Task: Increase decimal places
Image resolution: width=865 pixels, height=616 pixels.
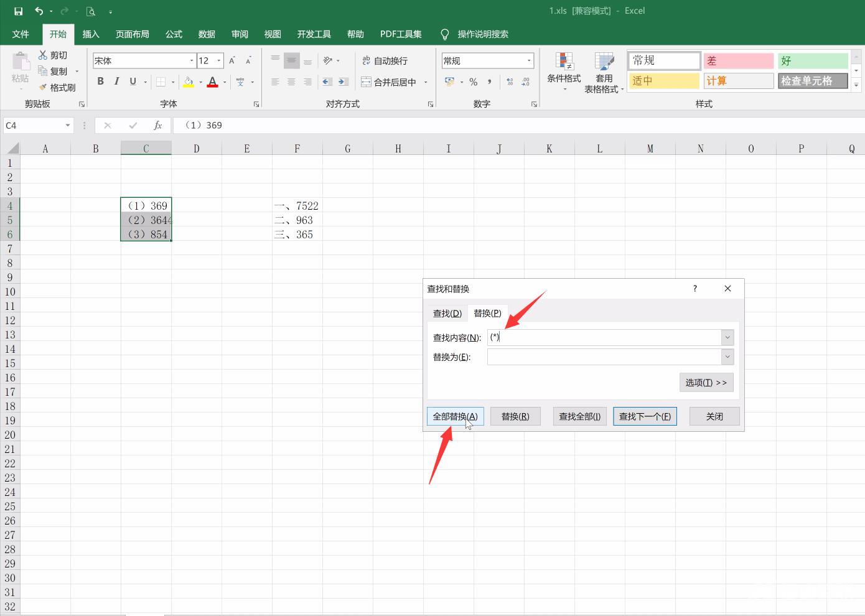Action: (510, 82)
